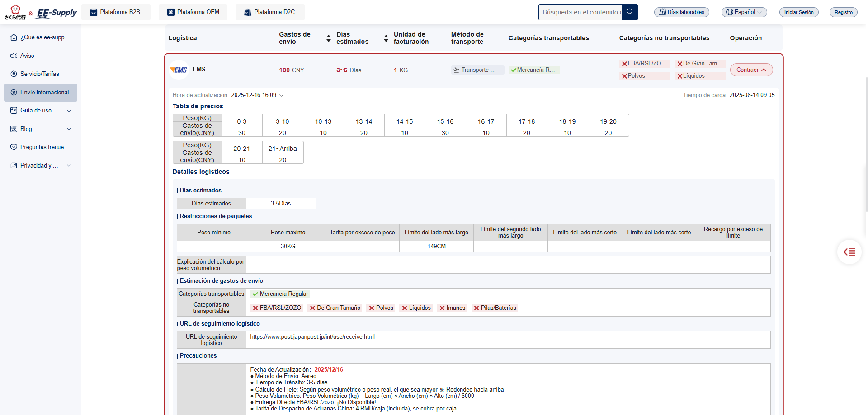Screen dimensions: 868x415
Task: Click the Mercancía Regular category tag
Action: point(280,294)
